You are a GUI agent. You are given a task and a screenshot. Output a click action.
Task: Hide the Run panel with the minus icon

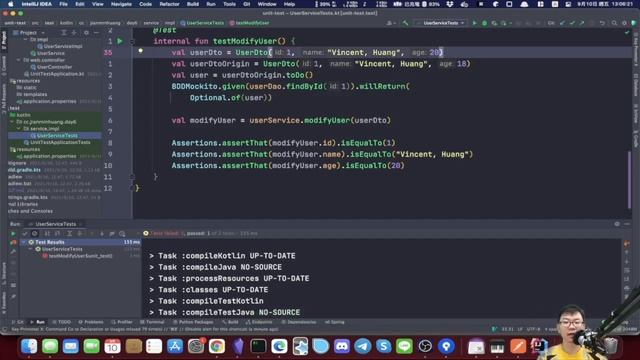pyautogui.click(x=627, y=224)
